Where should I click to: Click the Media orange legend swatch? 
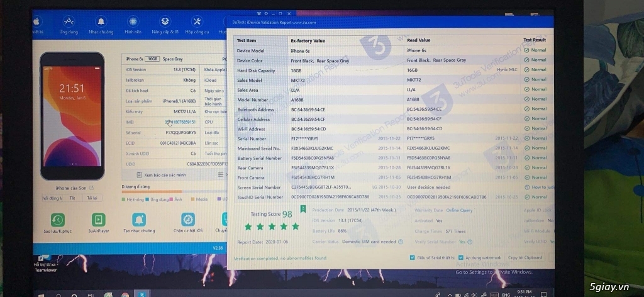pyautogui.click(x=192, y=199)
